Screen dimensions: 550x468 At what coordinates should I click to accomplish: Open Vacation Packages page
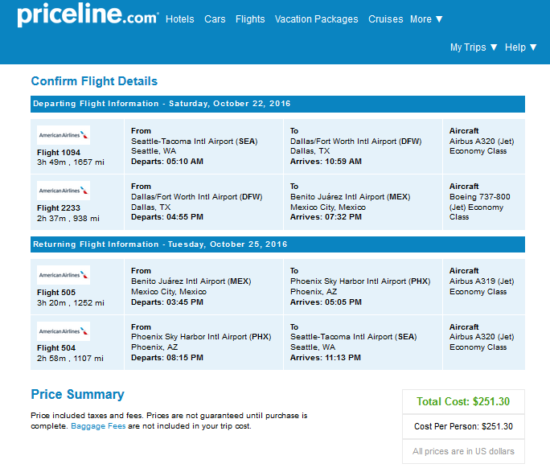coord(316,19)
